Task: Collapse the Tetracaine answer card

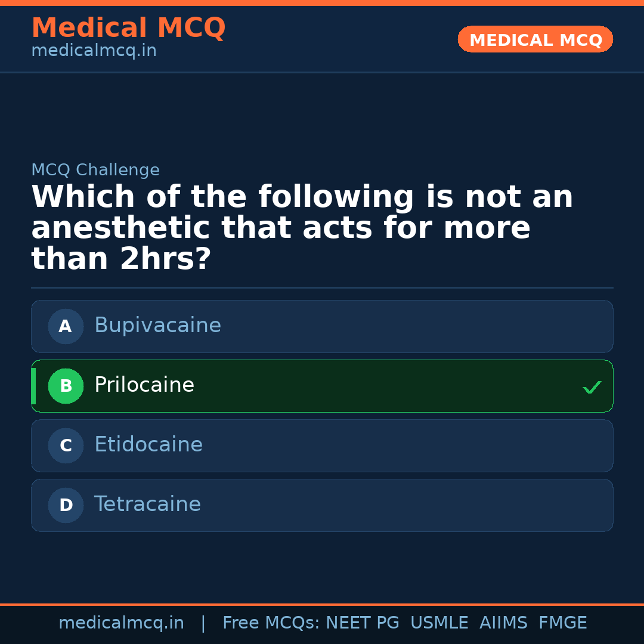Action: point(322,505)
